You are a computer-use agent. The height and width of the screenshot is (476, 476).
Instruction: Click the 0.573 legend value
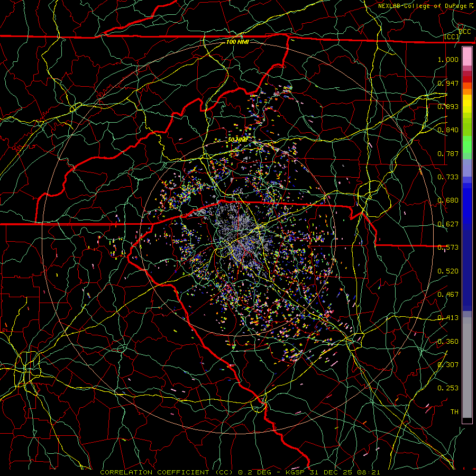[448, 248]
